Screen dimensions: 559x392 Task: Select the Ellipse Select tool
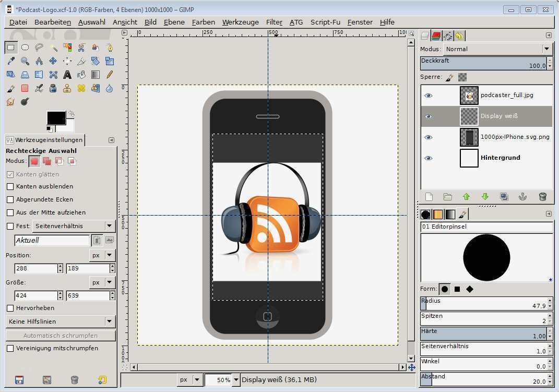tap(25, 47)
